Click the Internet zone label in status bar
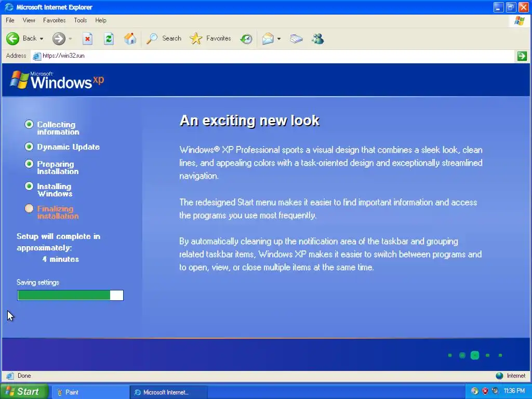 (516, 376)
